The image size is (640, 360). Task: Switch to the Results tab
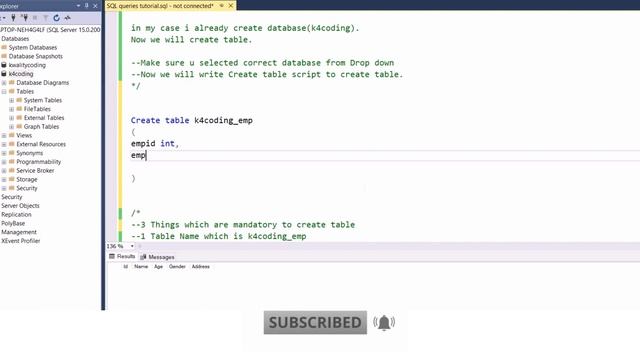pyautogui.click(x=122, y=256)
